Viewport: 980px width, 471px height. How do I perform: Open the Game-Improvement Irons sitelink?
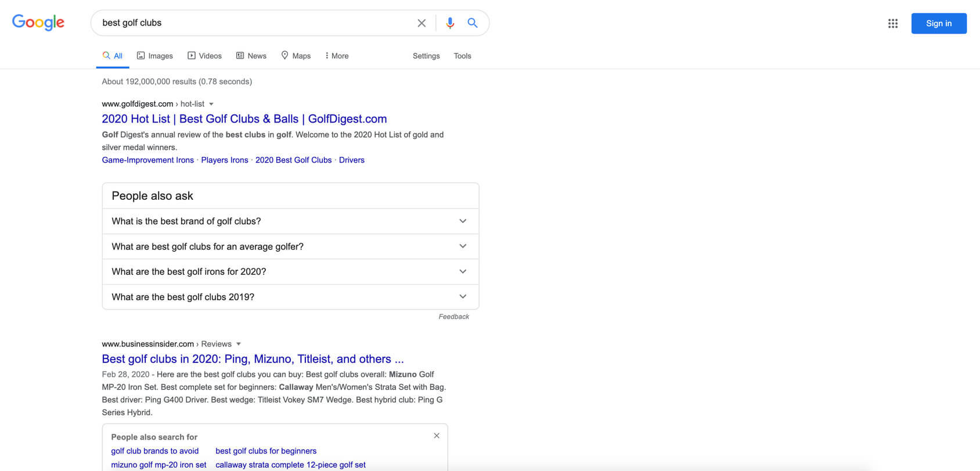pos(148,160)
